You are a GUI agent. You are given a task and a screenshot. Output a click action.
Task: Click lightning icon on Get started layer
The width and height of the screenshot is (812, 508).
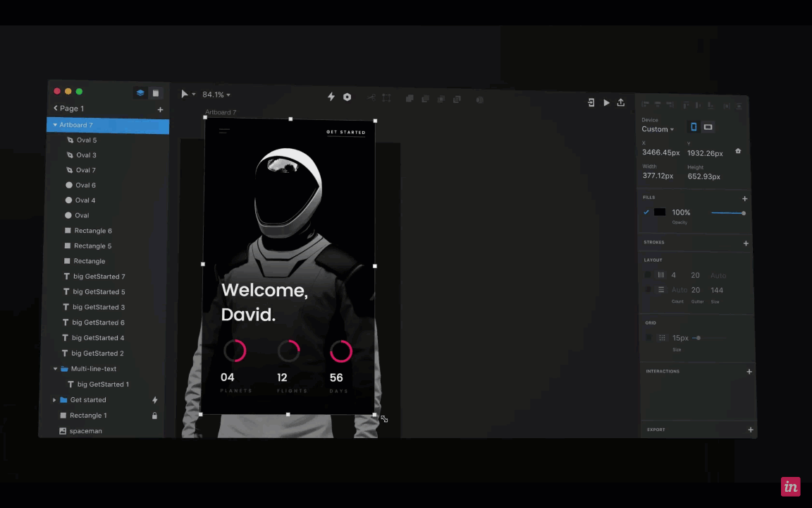[x=155, y=400]
